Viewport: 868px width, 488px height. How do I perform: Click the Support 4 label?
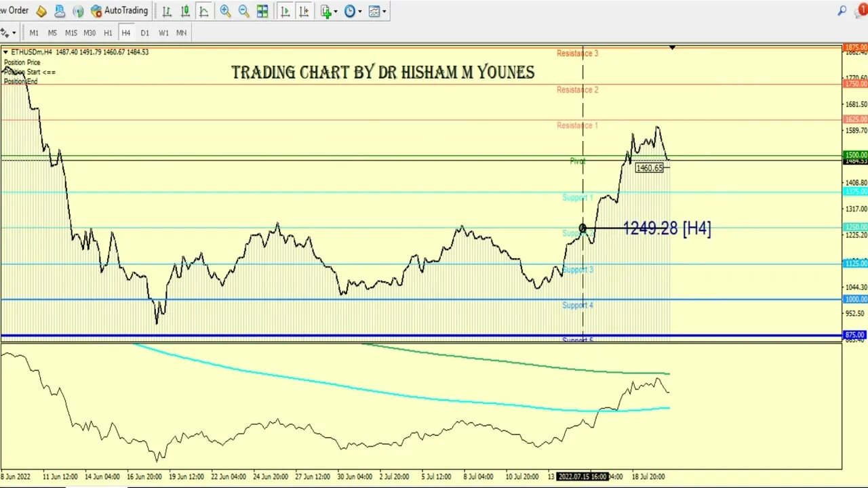577,305
